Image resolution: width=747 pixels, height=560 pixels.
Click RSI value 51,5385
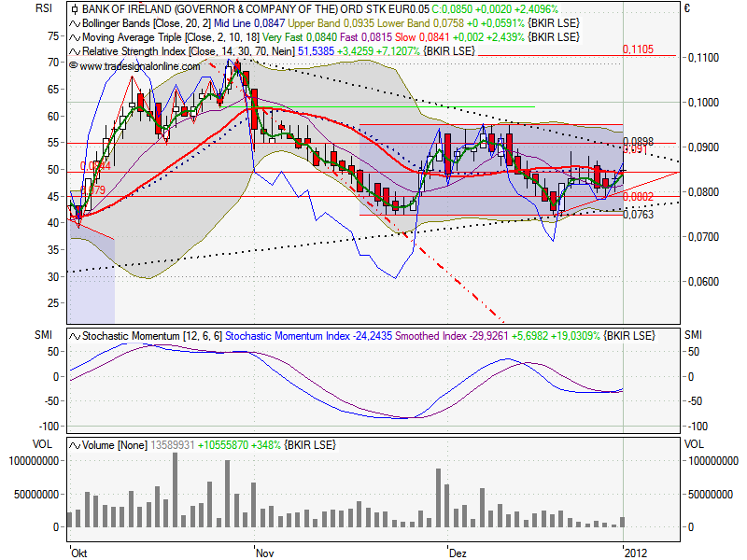(x=316, y=51)
